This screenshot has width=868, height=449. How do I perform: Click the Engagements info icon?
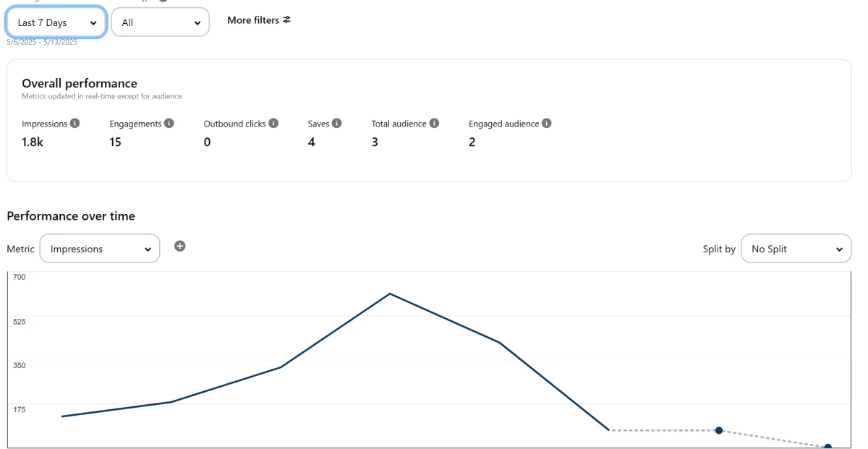click(x=169, y=124)
